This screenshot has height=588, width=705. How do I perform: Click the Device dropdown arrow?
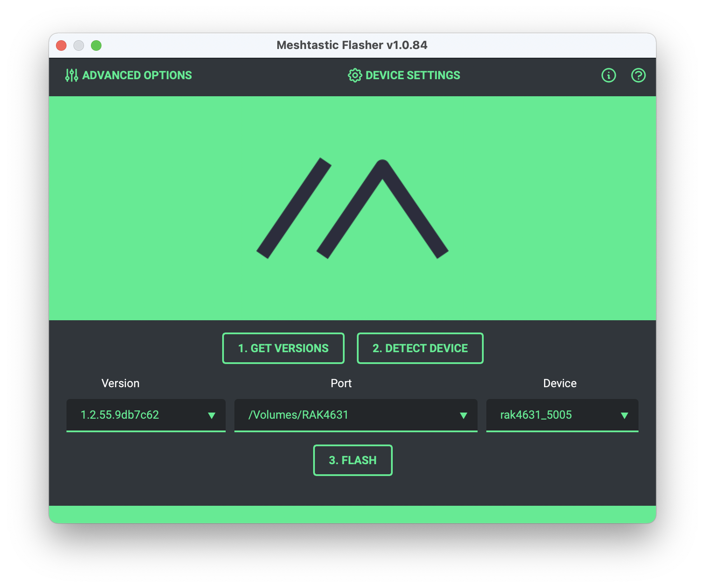625,416
